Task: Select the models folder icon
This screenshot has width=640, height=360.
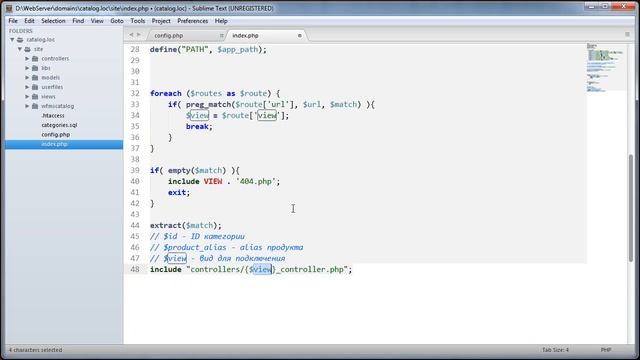Action: pyautogui.click(x=35, y=78)
